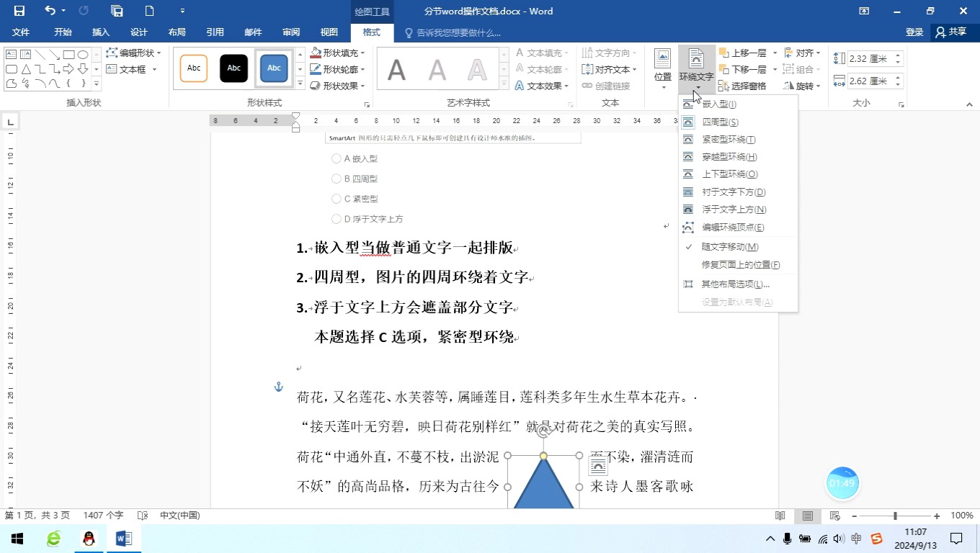Open QQ penguin icon in taskbar

[89, 538]
